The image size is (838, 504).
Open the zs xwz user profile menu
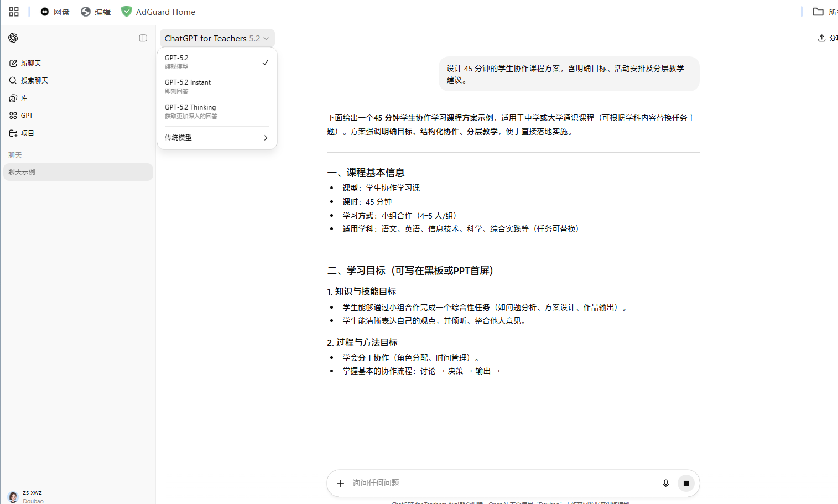(x=25, y=496)
